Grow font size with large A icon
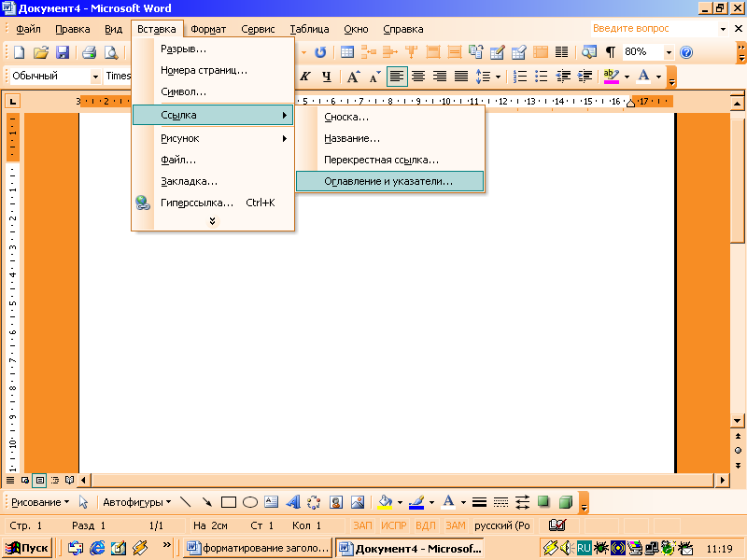747x560 pixels. pos(353,77)
